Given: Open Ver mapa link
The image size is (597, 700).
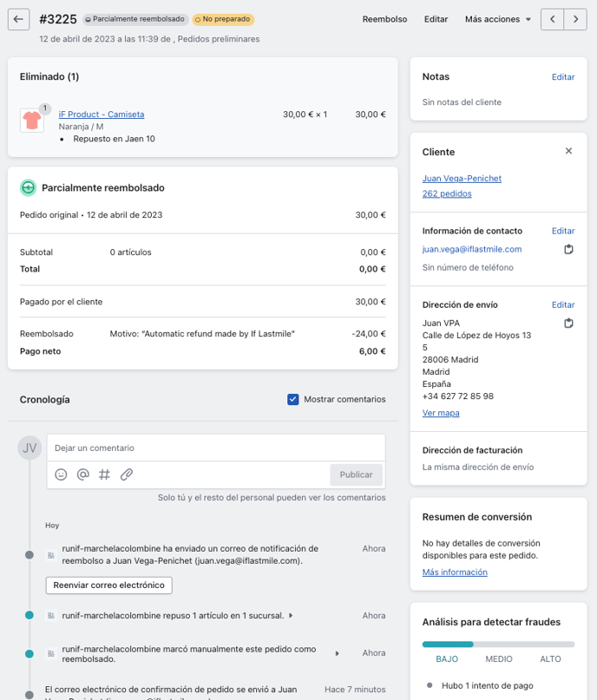Looking at the screenshot, I should point(441,413).
